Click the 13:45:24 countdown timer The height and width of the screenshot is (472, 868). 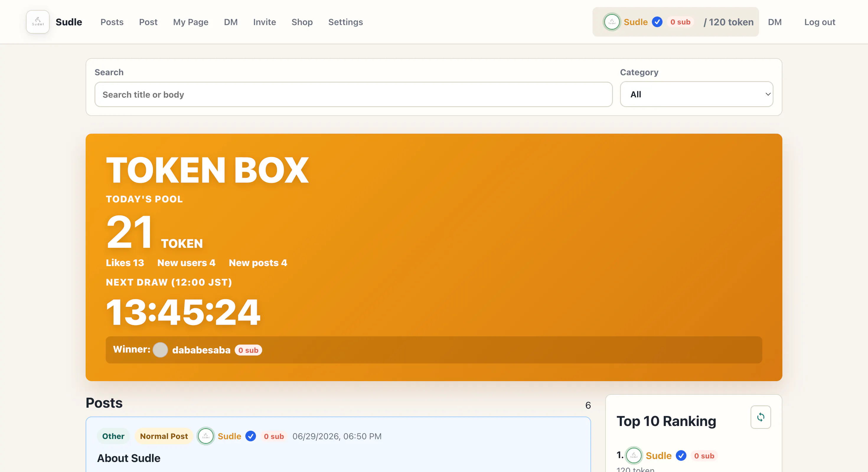183,312
